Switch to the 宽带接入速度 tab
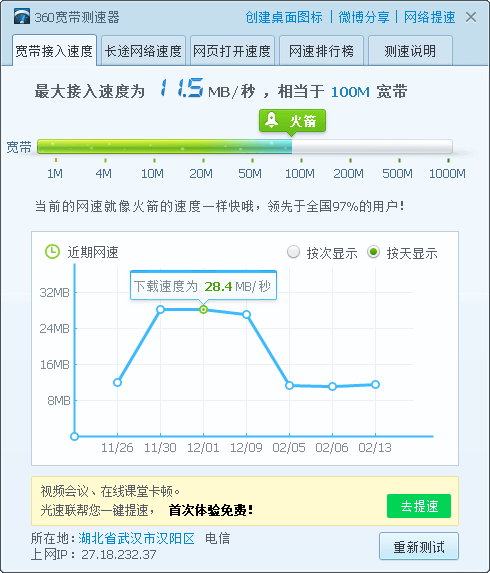The height and width of the screenshot is (573, 490). pyautogui.click(x=54, y=50)
